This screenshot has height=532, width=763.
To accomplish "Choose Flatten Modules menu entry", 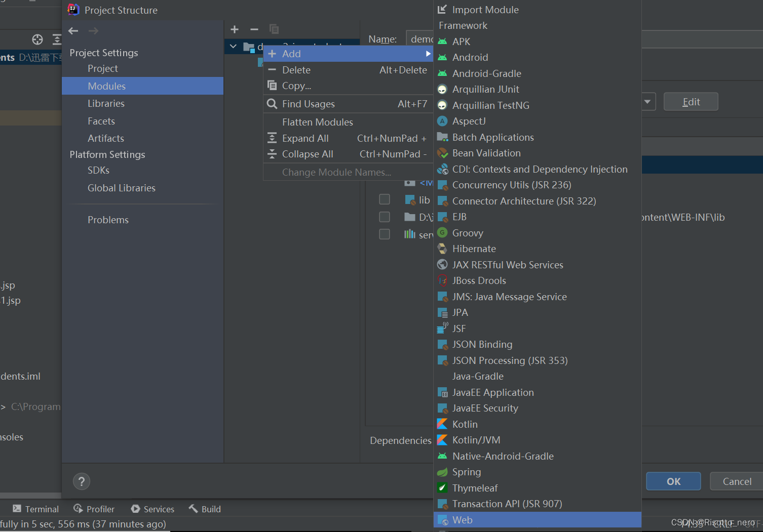I will coord(349,122).
